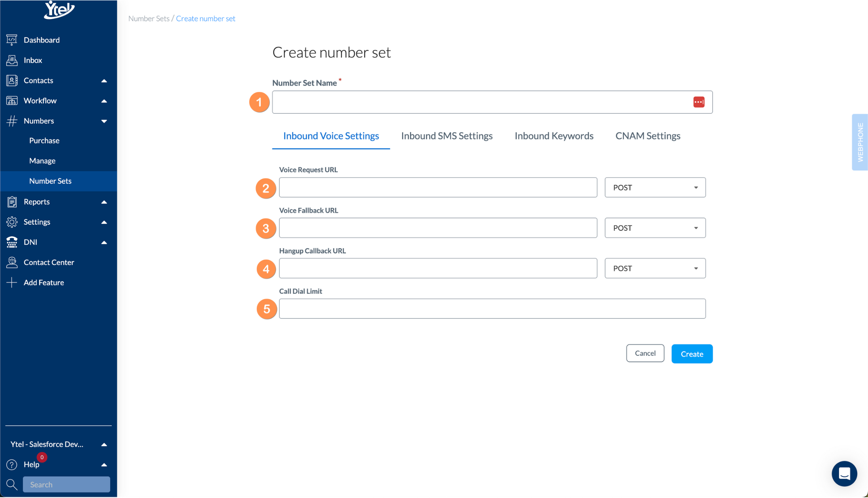The width and height of the screenshot is (868, 498).
Task: Open Inbox via its sidebar icon
Action: [12, 60]
